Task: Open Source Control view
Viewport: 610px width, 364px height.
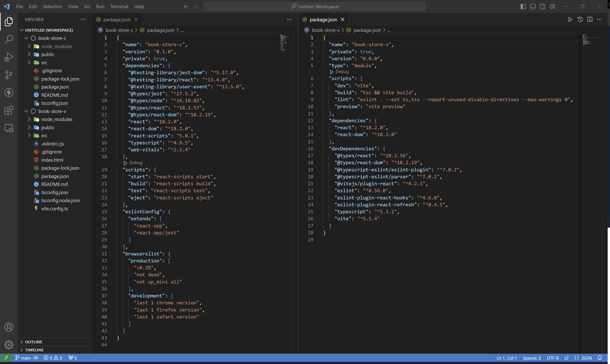Action: tap(9, 75)
